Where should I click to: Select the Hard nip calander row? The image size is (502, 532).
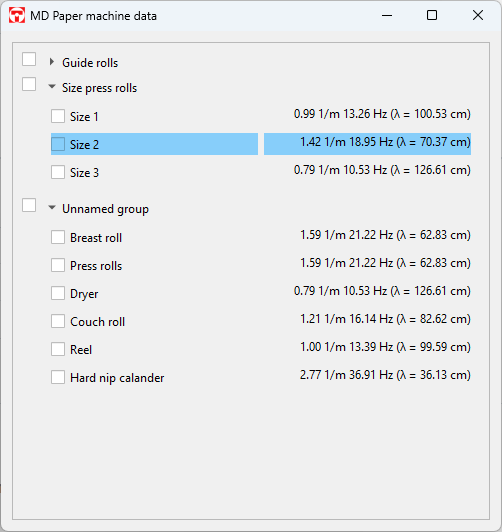261,377
